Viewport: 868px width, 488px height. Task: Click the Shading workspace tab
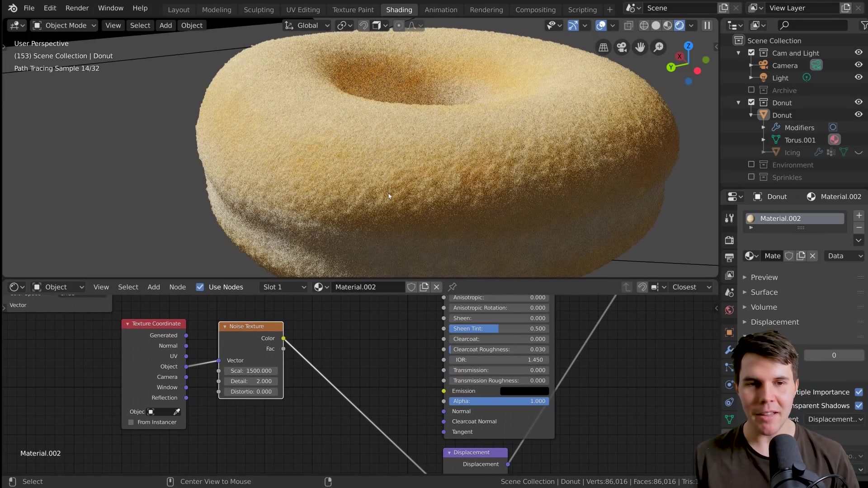point(399,9)
